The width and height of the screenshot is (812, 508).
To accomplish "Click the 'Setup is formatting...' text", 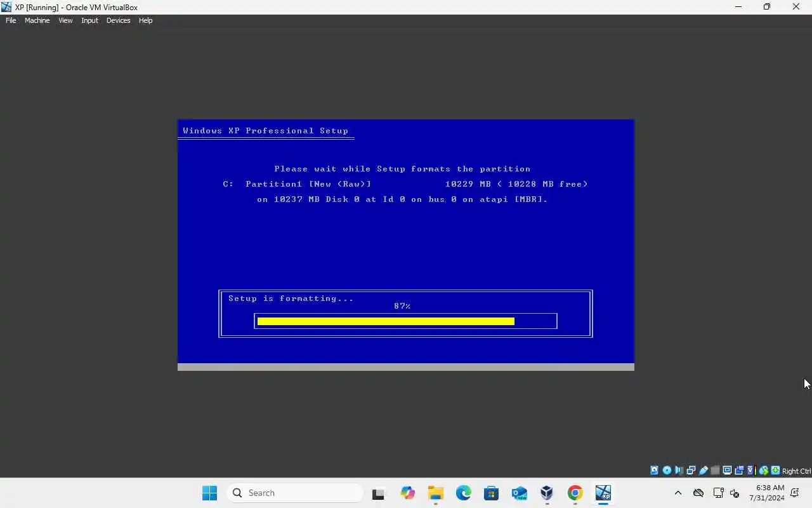I will (291, 298).
